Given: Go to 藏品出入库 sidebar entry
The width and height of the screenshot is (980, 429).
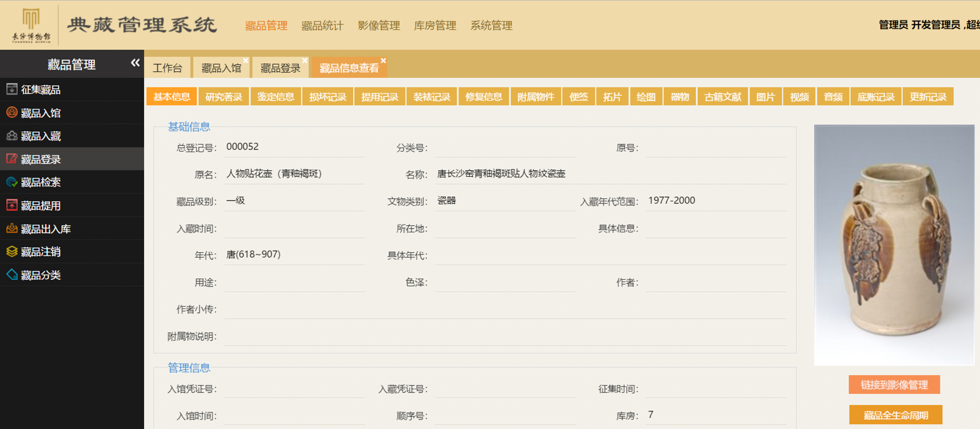Looking at the screenshot, I should click(x=72, y=228).
